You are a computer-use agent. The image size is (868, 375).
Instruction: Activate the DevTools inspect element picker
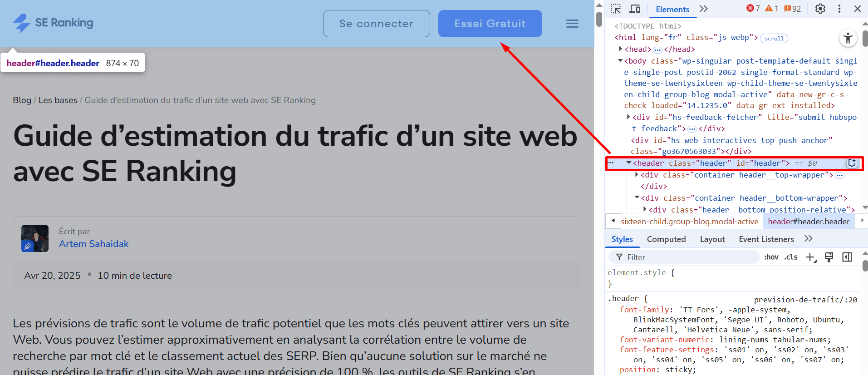coord(616,9)
